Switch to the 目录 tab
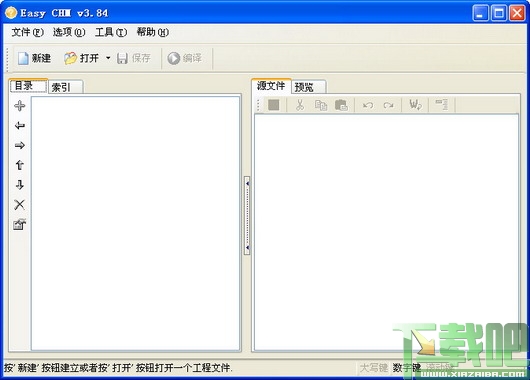The width and height of the screenshot is (530, 380). (x=28, y=86)
